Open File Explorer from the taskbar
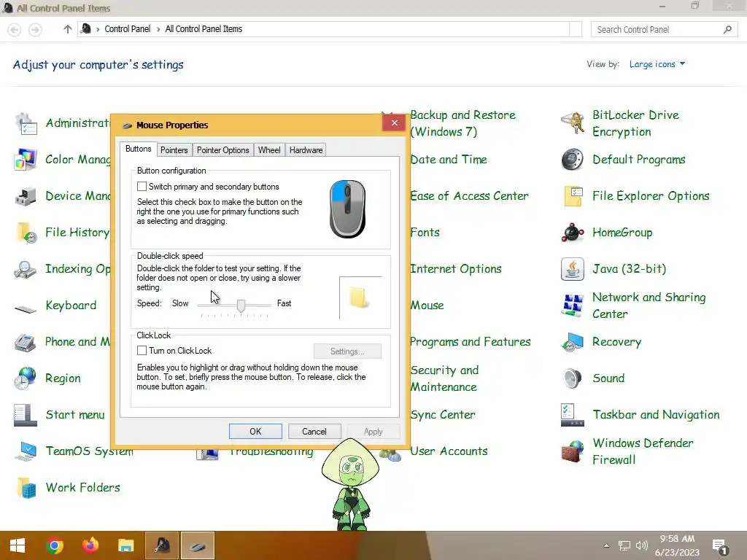 click(125, 545)
